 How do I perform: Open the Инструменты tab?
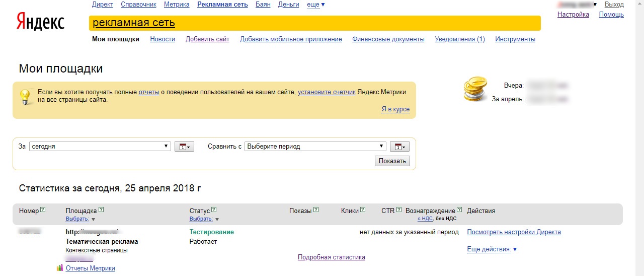(515, 39)
